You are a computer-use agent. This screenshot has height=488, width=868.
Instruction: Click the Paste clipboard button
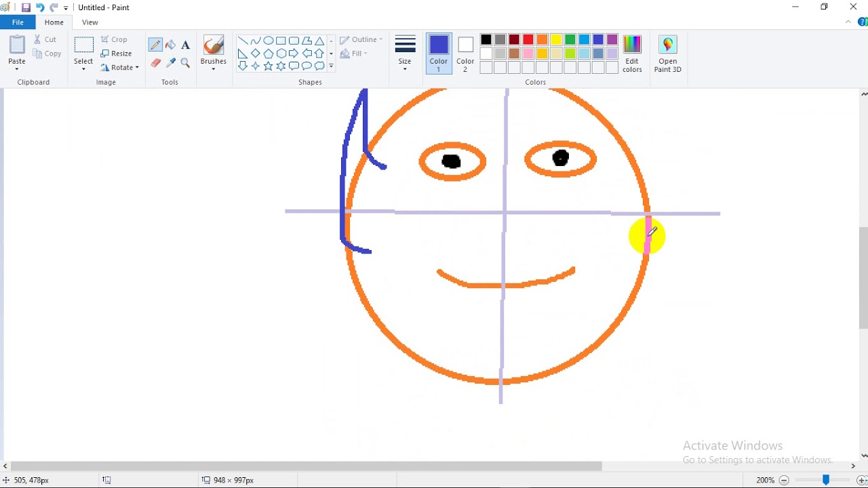pyautogui.click(x=17, y=49)
